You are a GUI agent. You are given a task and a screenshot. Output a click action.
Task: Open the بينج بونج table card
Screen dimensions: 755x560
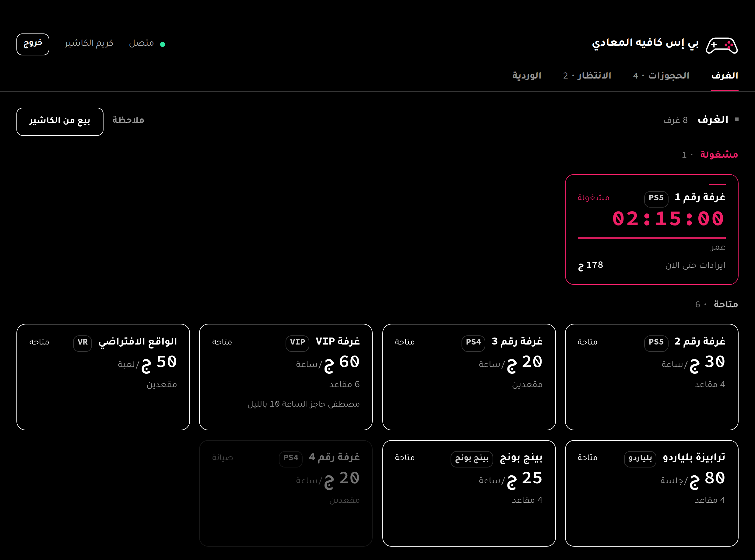[x=469, y=493]
